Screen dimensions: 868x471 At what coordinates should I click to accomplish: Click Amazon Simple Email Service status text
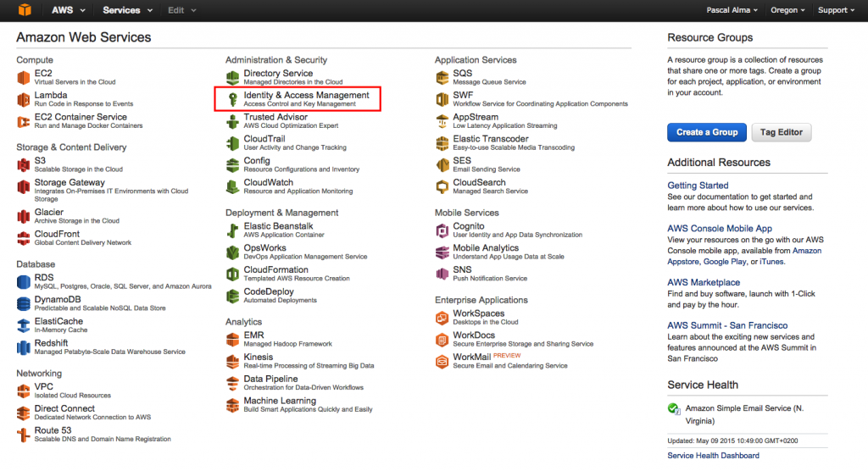click(x=744, y=414)
